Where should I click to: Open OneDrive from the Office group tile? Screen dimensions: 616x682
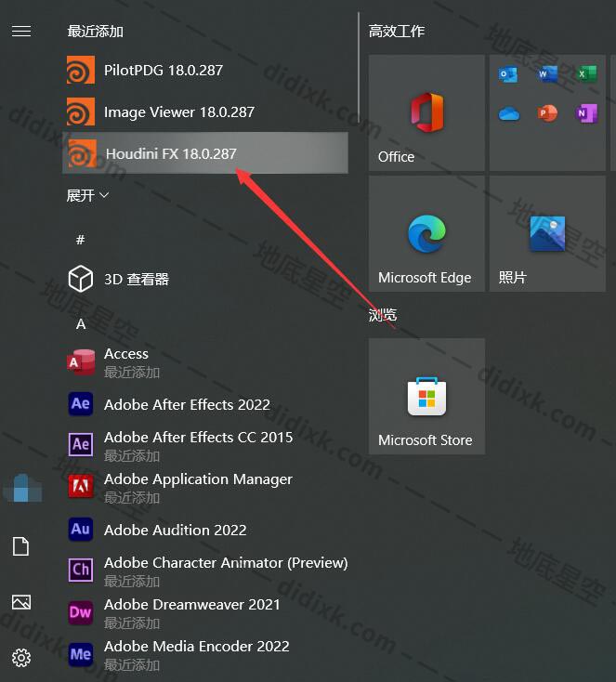tap(508, 114)
